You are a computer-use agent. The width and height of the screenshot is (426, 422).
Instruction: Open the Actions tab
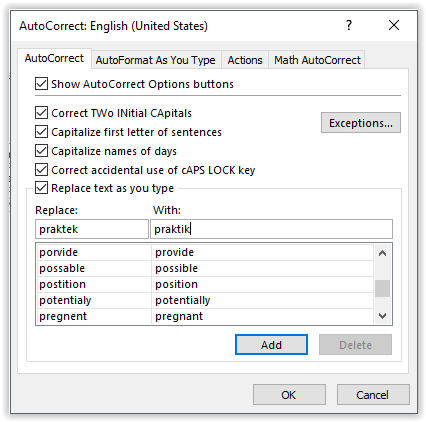click(245, 60)
